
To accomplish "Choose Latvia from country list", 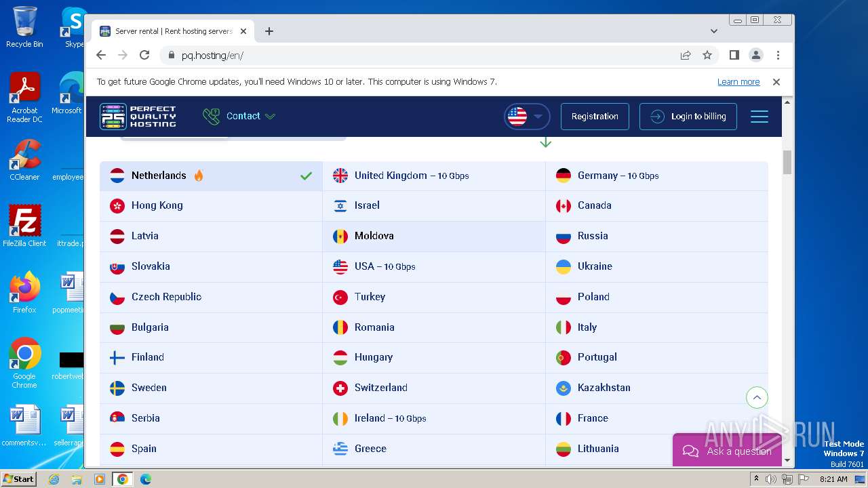I will pyautogui.click(x=211, y=236).
